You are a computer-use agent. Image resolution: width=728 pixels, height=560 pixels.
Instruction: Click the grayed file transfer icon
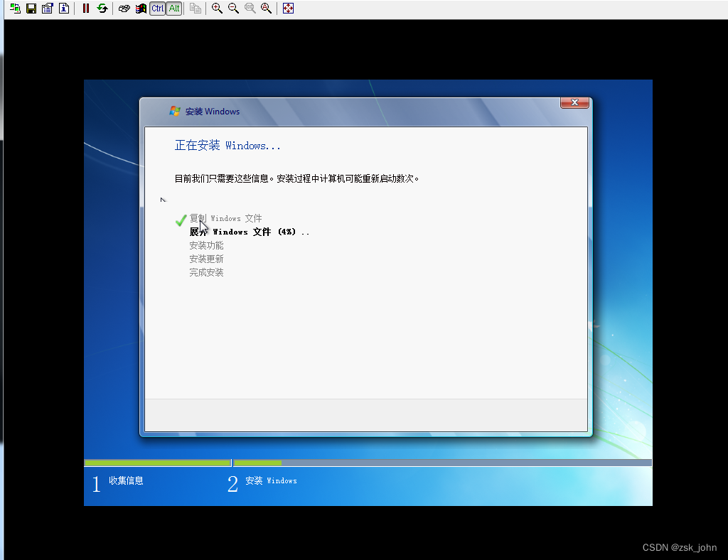196,9
